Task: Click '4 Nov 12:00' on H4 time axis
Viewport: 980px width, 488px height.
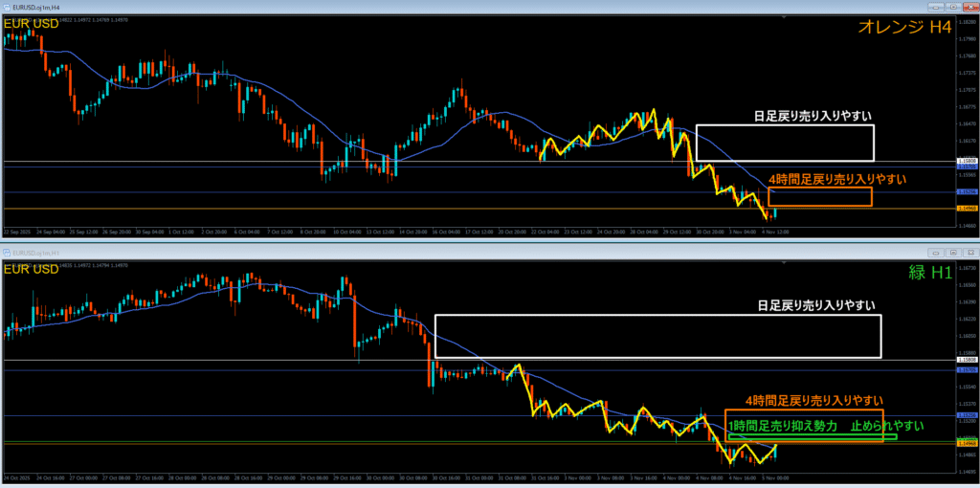Action: pos(774,232)
